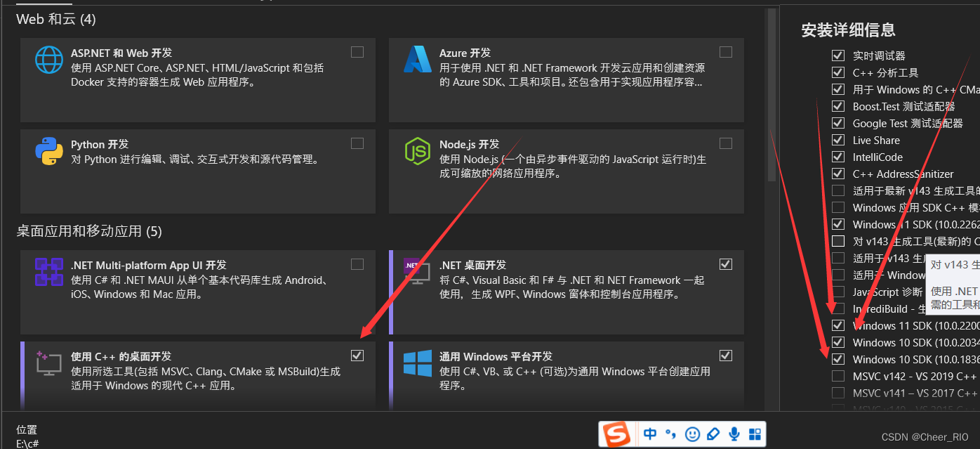Image resolution: width=980 pixels, height=449 pixels.
Task: Check the 对 v143 生成工具(最新) checkbox
Action: pos(838,241)
